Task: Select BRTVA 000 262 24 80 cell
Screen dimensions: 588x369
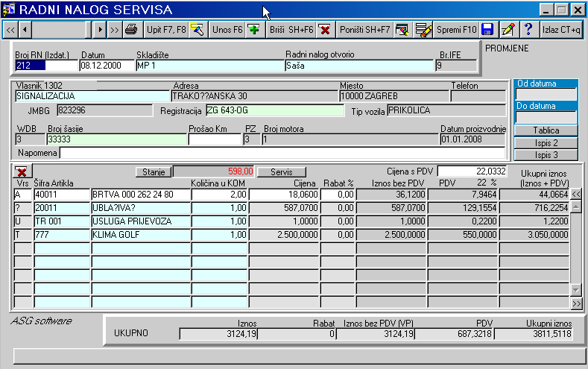Action: point(141,195)
